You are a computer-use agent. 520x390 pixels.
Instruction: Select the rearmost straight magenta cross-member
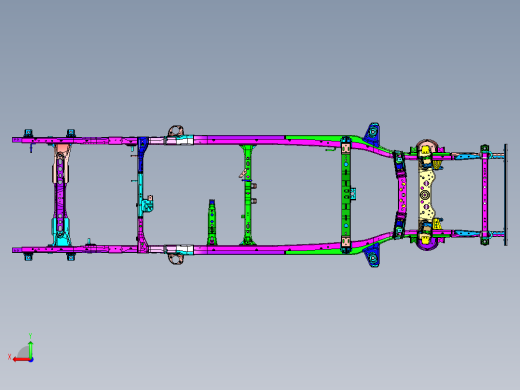pyautogui.click(x=485, y=195)
